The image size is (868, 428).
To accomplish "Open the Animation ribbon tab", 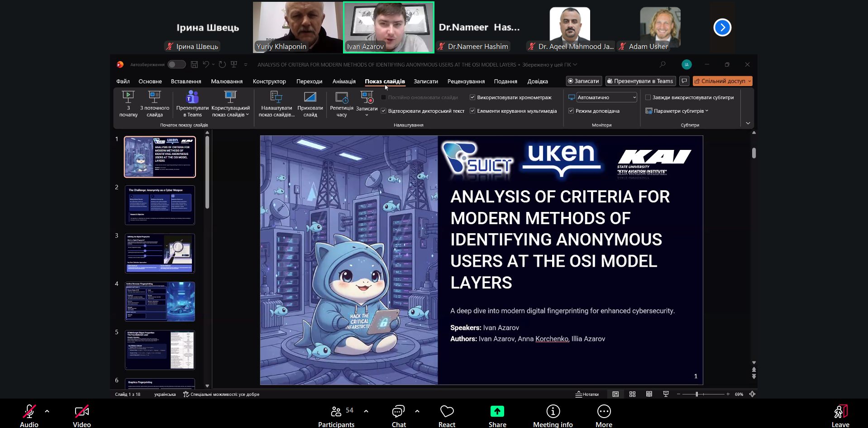I will (344, 82).
